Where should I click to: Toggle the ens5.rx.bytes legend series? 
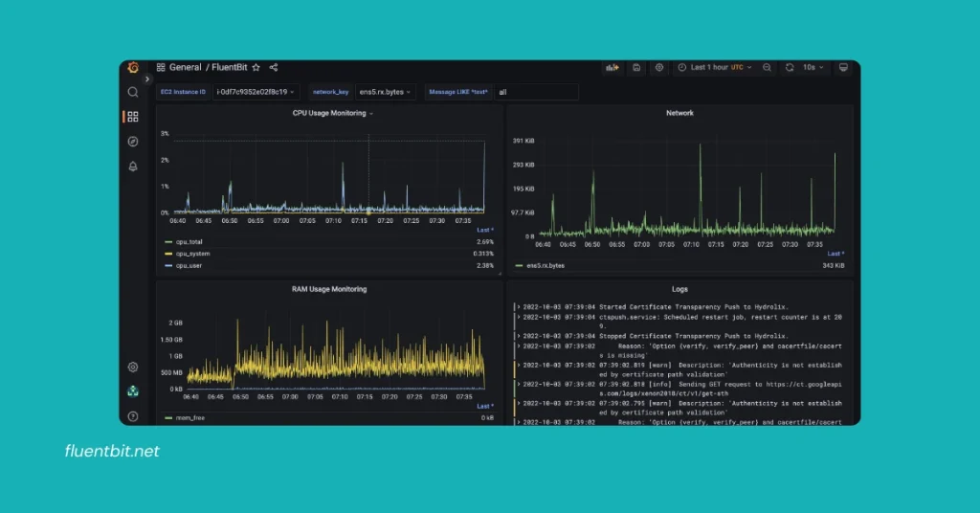(x=545, y=265)
